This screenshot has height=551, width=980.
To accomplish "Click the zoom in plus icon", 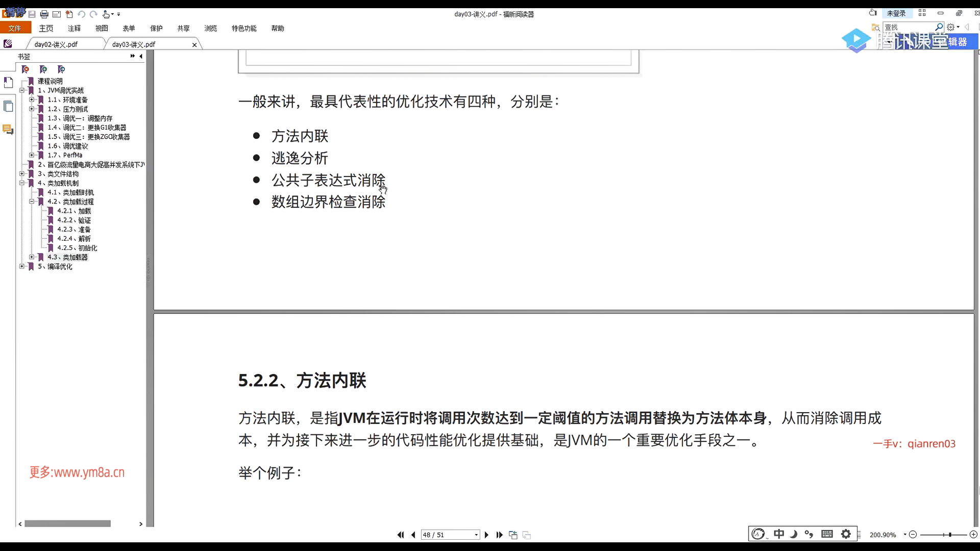I will pyautogui.click(x=973, y=535).
